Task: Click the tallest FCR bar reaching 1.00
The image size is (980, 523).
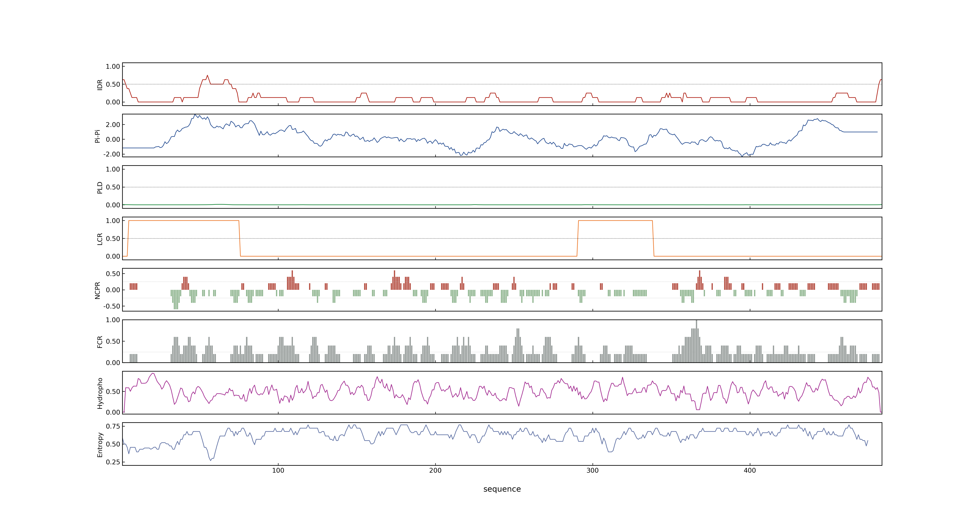Action: pos(696,341)
